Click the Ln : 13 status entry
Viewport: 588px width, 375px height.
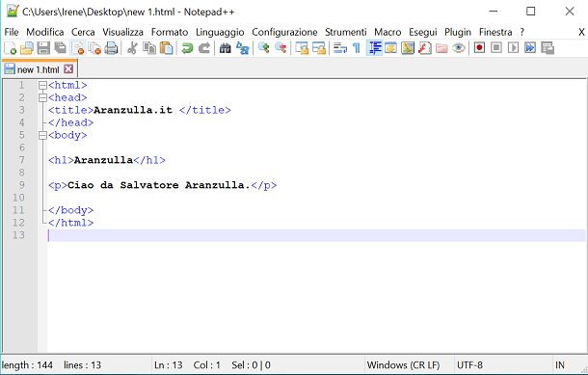click(x=168, y=365)
